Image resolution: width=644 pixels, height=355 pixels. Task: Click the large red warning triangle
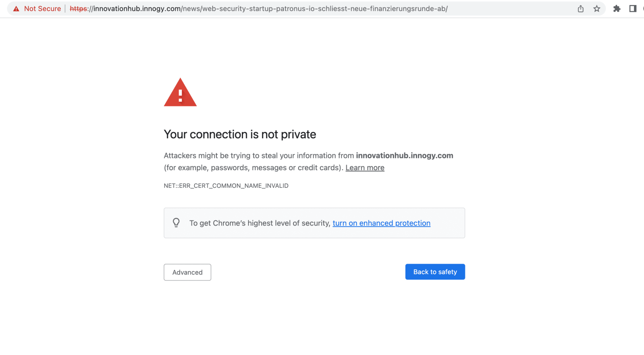pyautogui.click(x=180, y=93)
